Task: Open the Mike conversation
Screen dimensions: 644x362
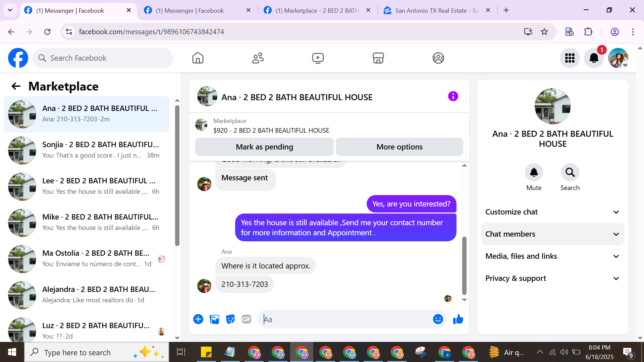Action: (x=87, y=223)
